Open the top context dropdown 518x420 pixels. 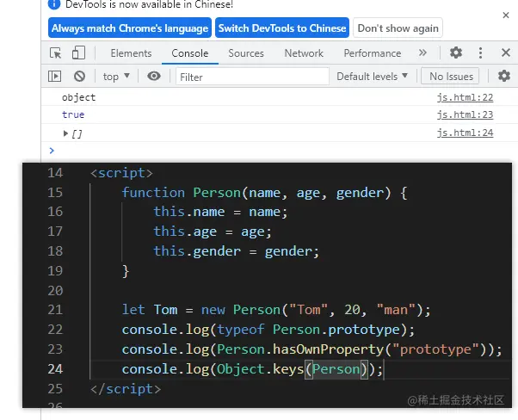click(x=116, y=77)
